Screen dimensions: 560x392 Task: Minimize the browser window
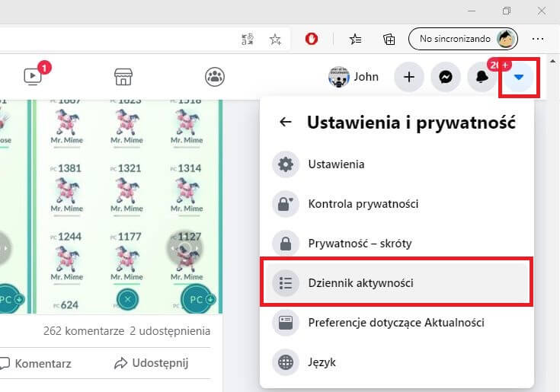(472, 11)
